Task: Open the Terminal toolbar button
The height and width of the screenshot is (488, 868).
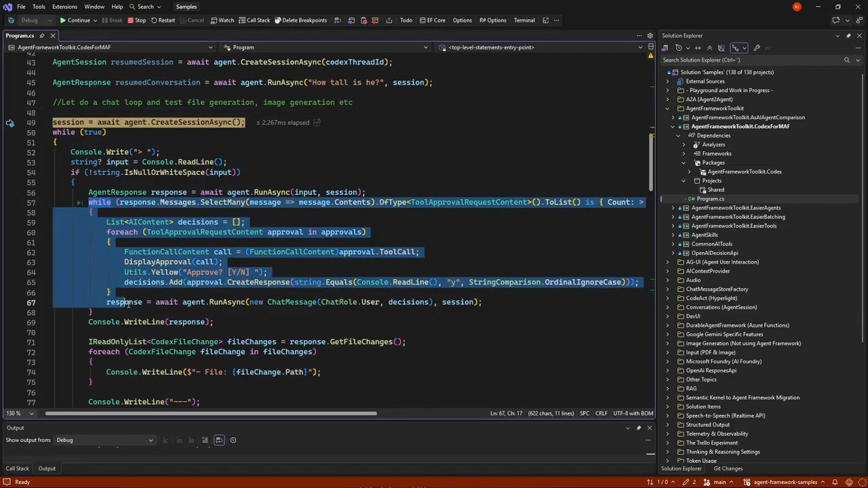Action: click(x=524, y=20)
